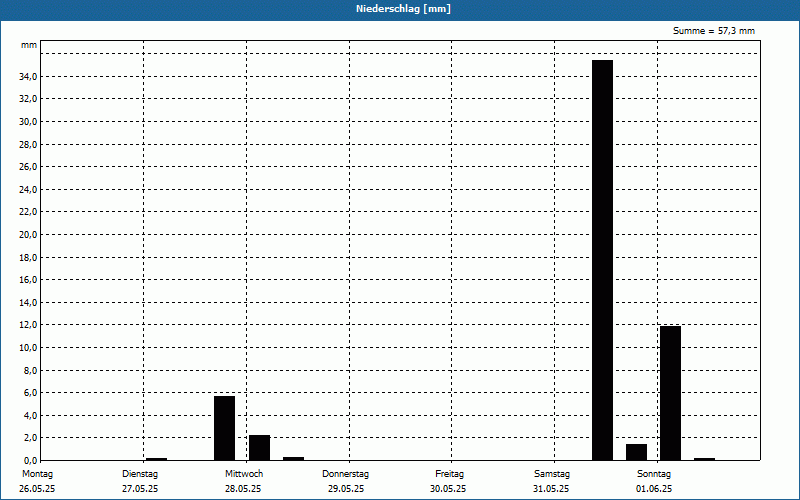800x500 pixels.
Task: Click the 32,0 y-axis value
Action: coord(29,99)
